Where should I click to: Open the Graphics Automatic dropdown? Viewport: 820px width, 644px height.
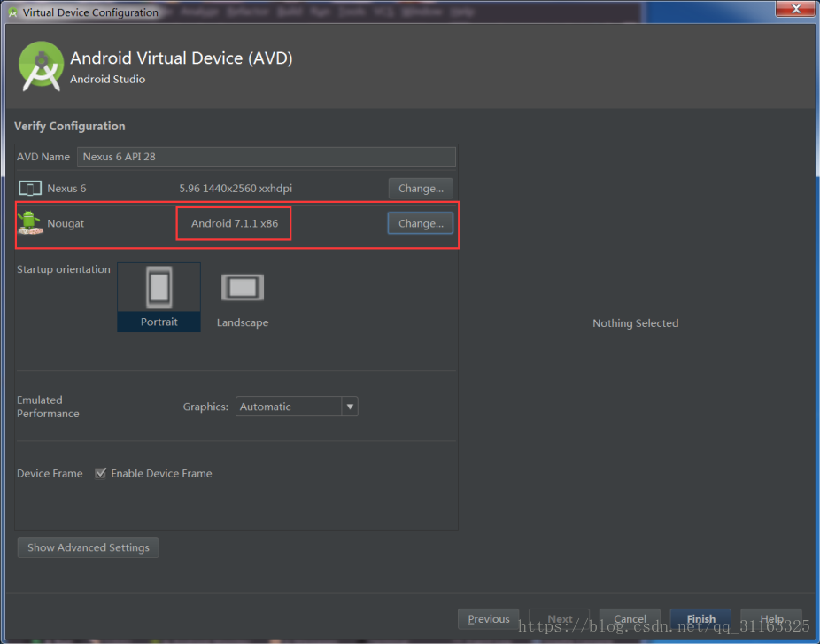click(x=297, y=407)
